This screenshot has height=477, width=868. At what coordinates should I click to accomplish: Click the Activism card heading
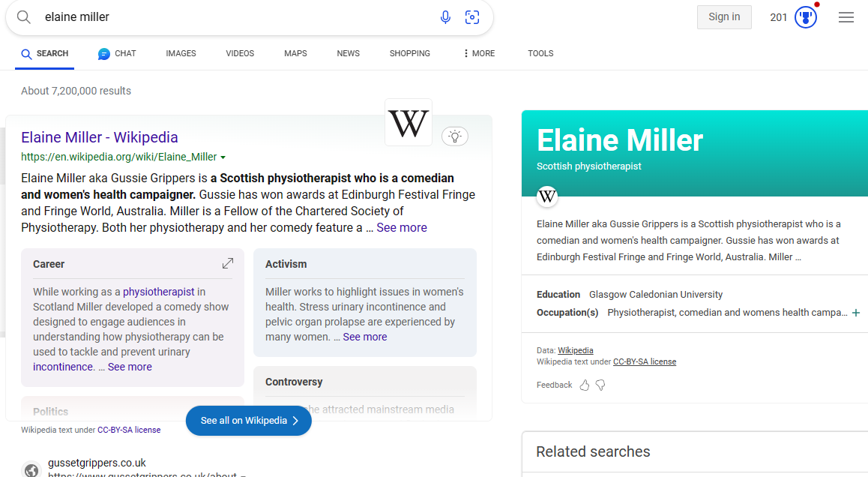(x=286, y=264)
